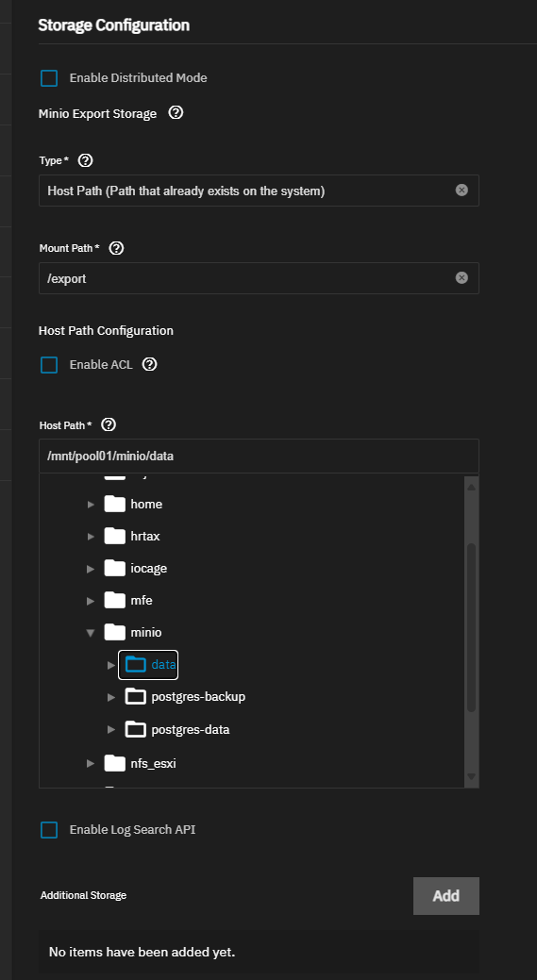537x980 pixels.
Task: Expand the data folder arrow
Action: pos(111,664)
